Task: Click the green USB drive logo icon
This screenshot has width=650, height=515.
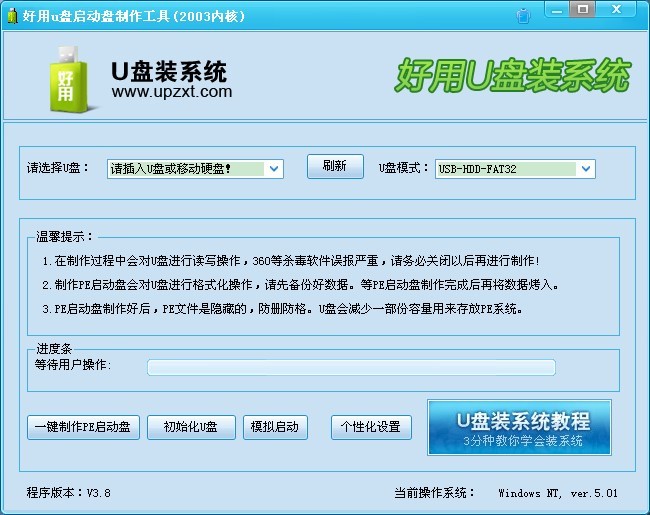Action: pos(69,80)
